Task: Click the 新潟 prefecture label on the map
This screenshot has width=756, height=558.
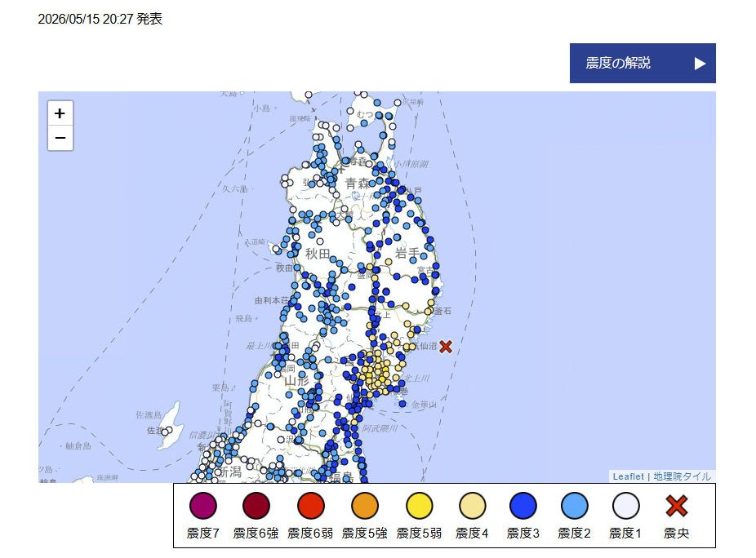Action: tap(229, 472)
